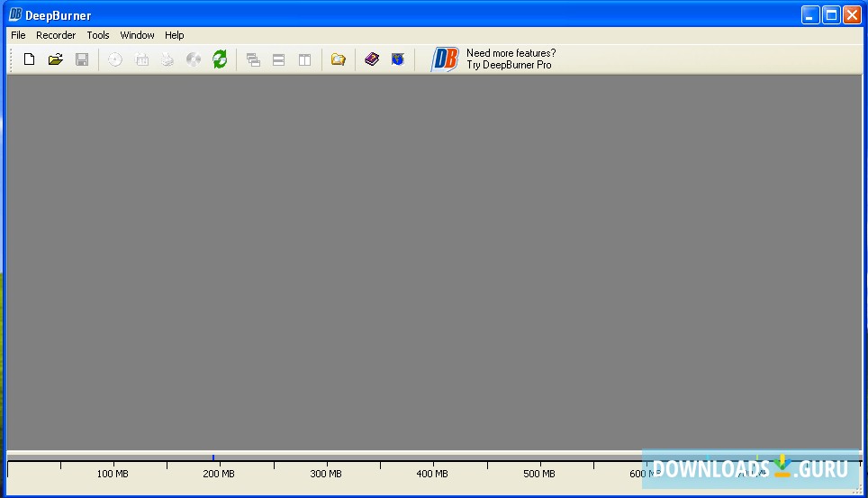Click the 'Try DeepBurner Pro' link

click(x=509, y=65)
